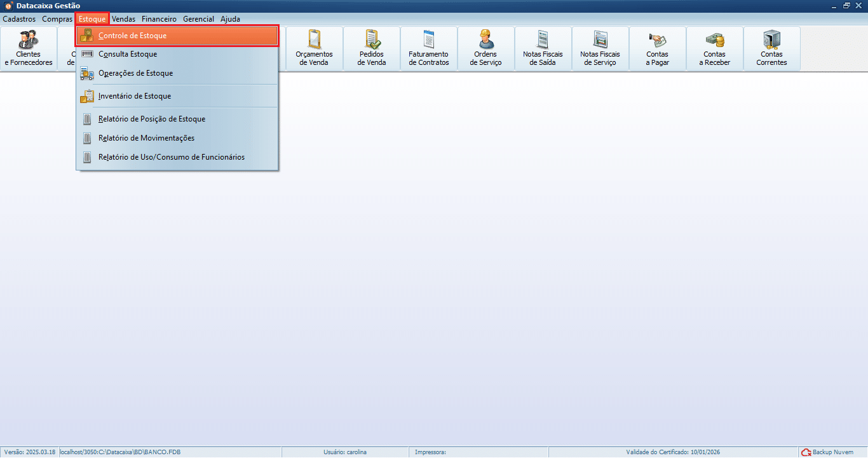The image size is (868, 458).
Task: Open Contas a Receber icon
Action: tap(714, 48)
